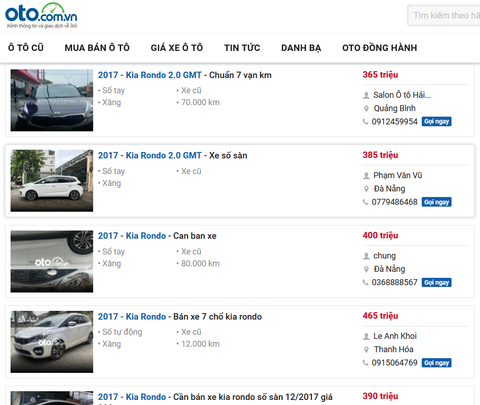
Task: Click the phone icon beside 0912459954
Action: [366, 122]
